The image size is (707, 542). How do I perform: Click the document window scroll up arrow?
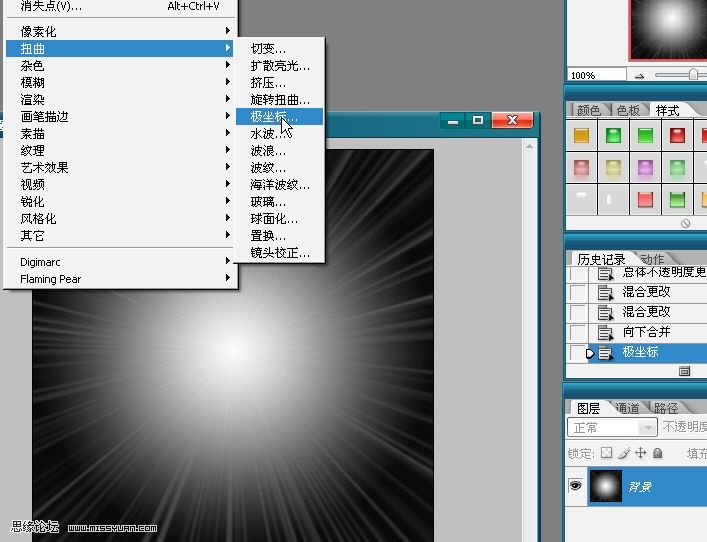point(529,147)
